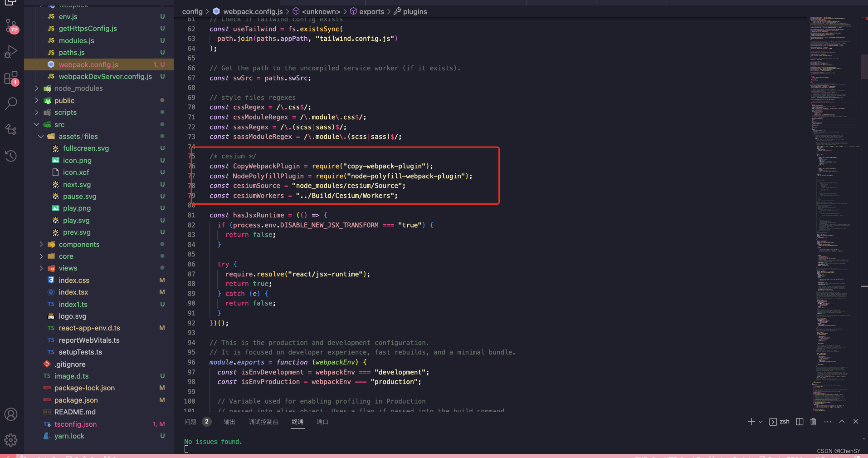Switch to the 问题 problems tab

(190, 422)
